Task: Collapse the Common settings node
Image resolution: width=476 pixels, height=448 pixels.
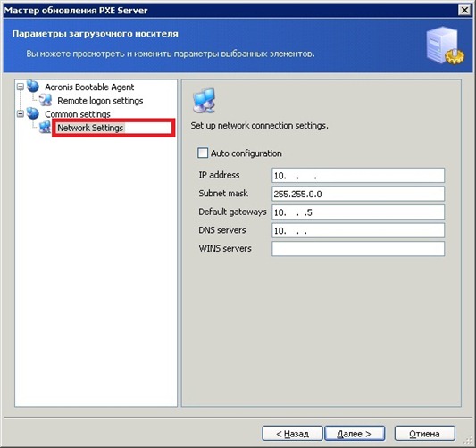Action: pos(21,114)
